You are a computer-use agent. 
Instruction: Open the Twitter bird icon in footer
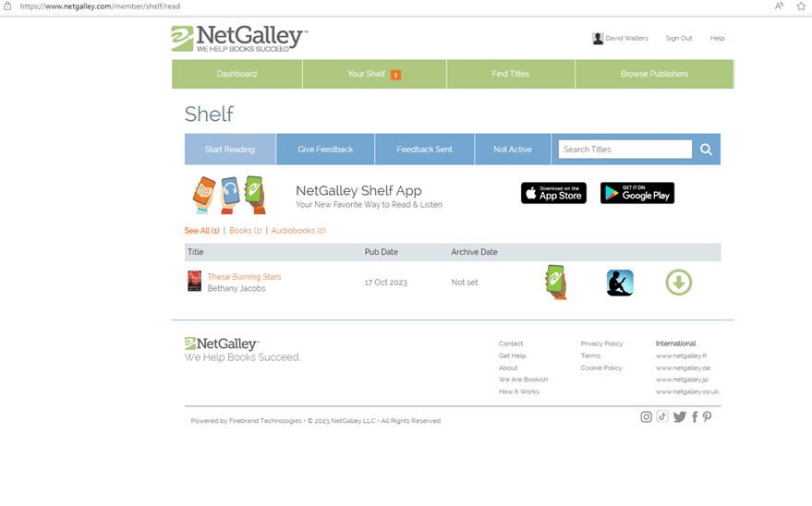(679, 416)
